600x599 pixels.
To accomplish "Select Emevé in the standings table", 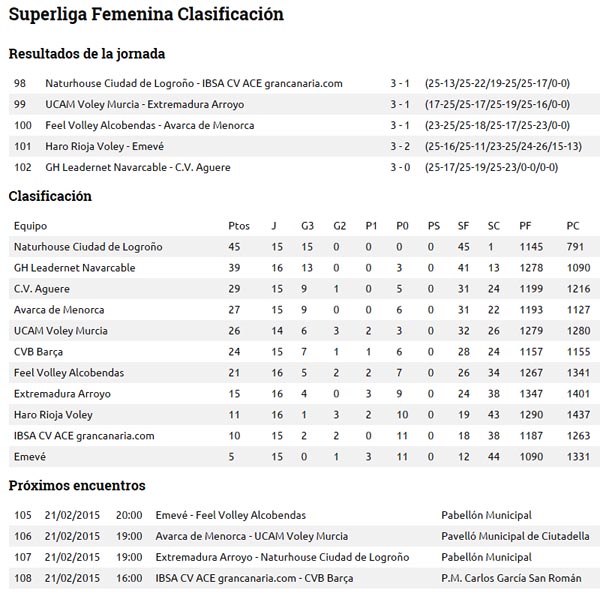I will tap(30, 457).
